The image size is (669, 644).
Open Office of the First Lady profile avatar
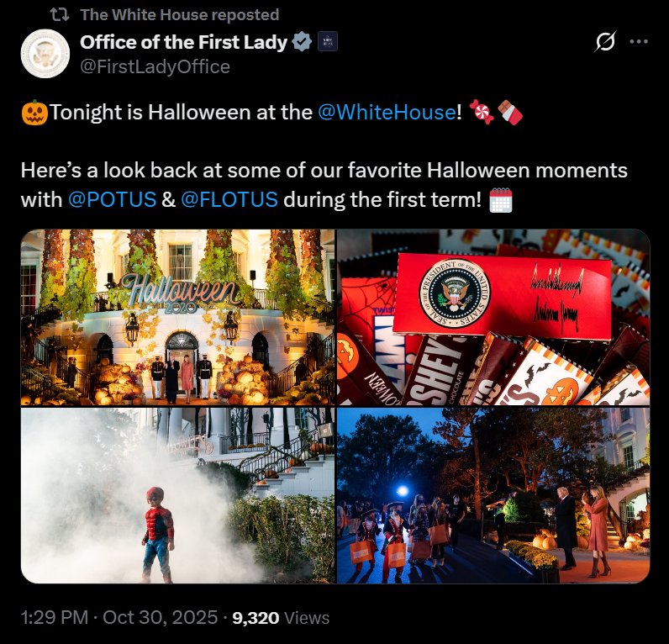coord(45,54)
